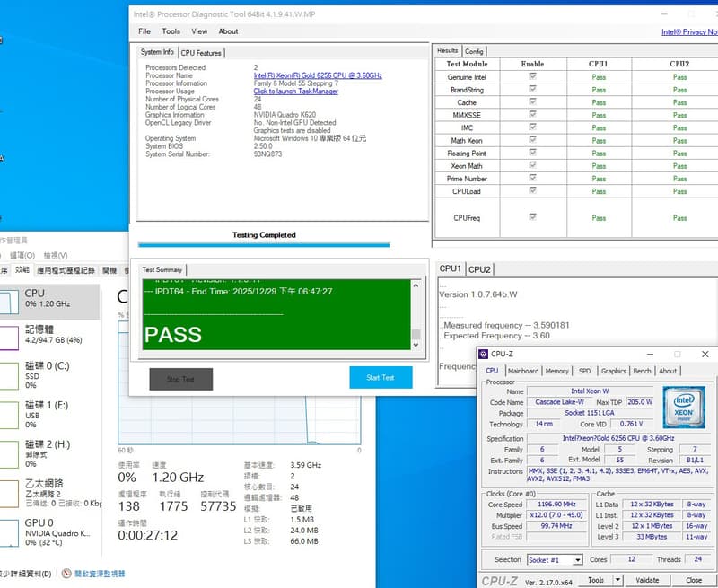Image resolution: width=718 pixels, height=588 pixels.
Task: Click the resource monitor icon in Task Manager
Action: [66, 574]
